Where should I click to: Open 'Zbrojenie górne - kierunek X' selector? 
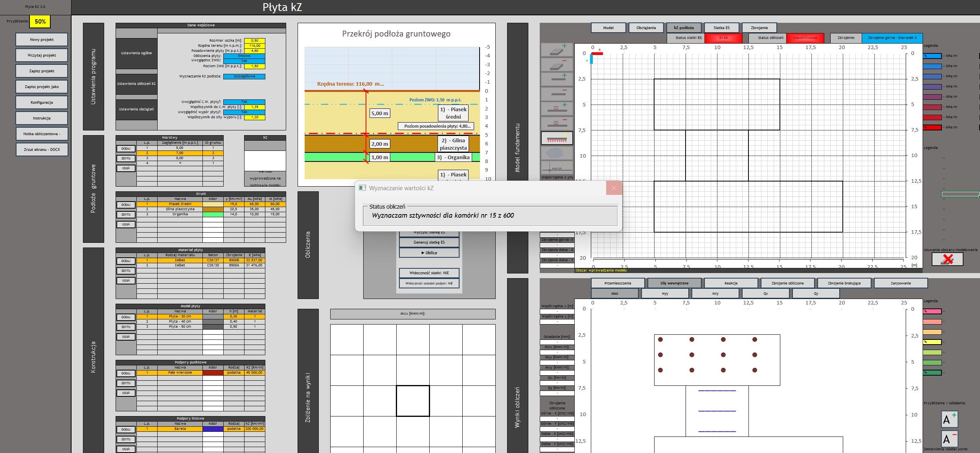pos(892,38)
